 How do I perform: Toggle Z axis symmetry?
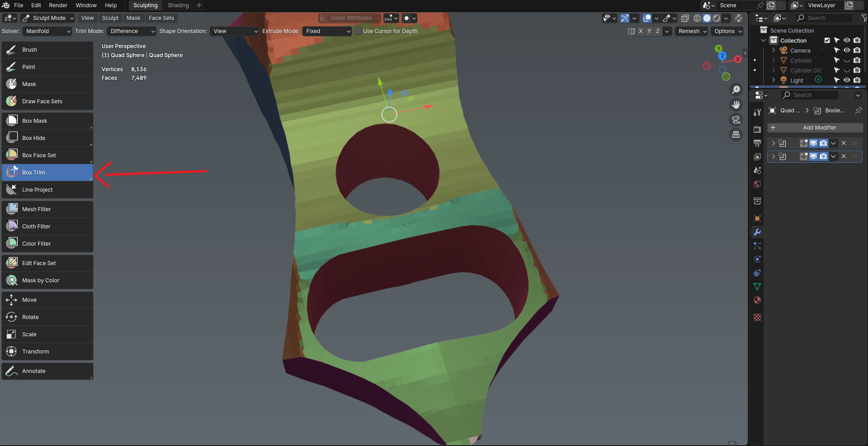tap(657, 31)
